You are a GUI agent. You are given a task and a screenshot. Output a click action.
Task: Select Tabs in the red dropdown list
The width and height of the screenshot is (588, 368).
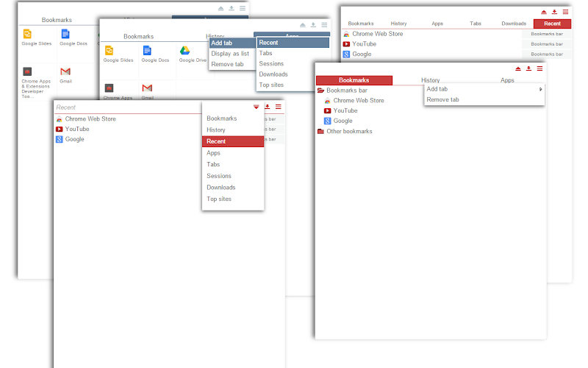pyautogui.click(x=233, y=164)
